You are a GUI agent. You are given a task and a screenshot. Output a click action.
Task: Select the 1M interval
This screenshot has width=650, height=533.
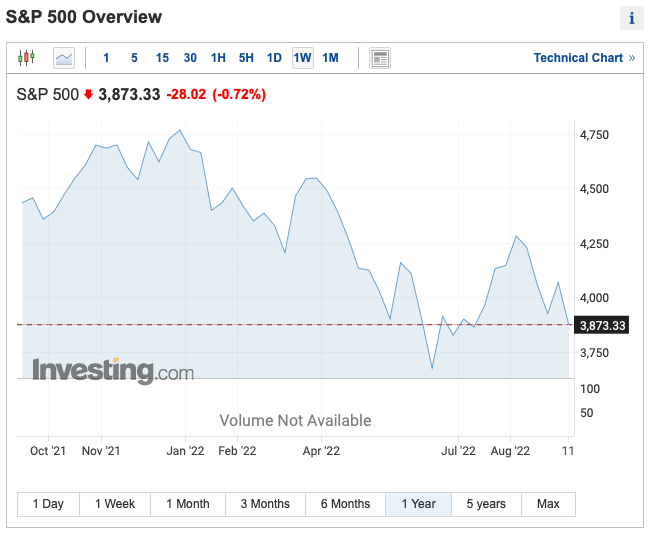[330, 58]
